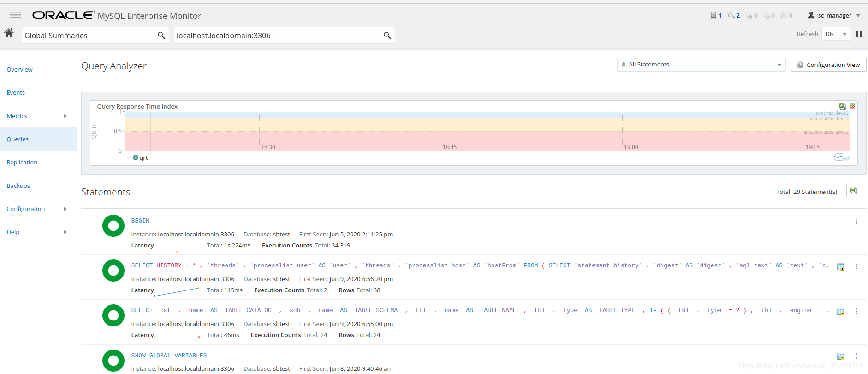Click Rows Total: 38 value

360,290
